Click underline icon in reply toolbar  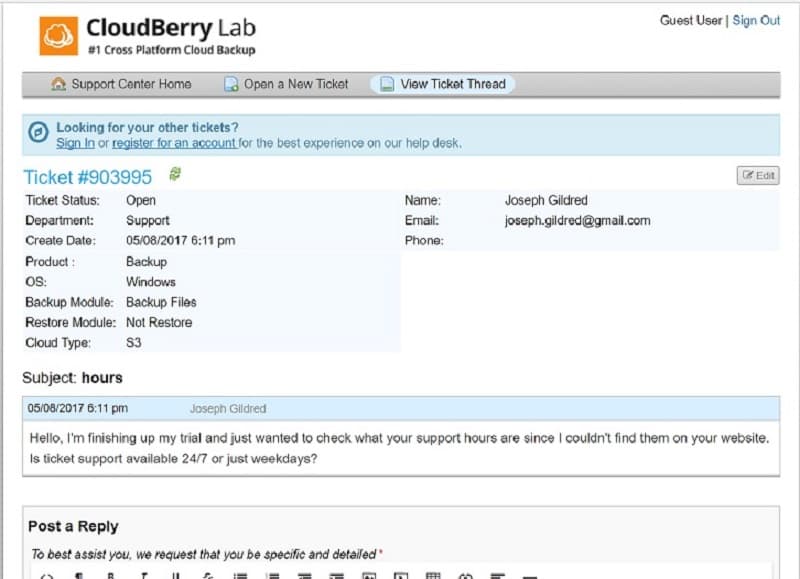tap(176, 576)
